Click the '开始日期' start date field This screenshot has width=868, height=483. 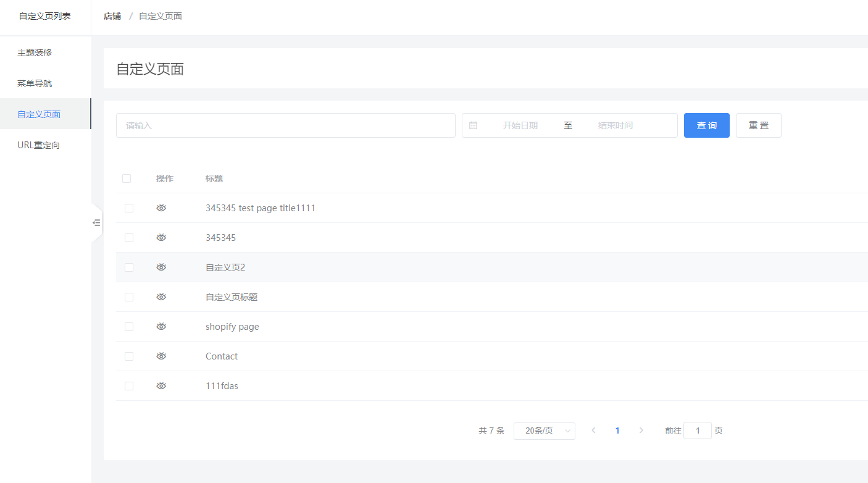click(x=520, y=125)
